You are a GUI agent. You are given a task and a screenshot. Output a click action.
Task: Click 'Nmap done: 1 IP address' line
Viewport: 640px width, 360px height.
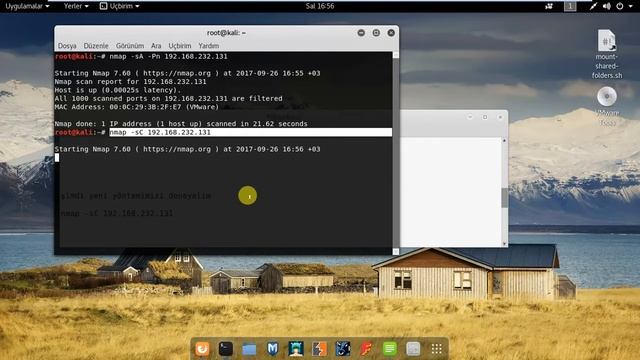point(181,124)
